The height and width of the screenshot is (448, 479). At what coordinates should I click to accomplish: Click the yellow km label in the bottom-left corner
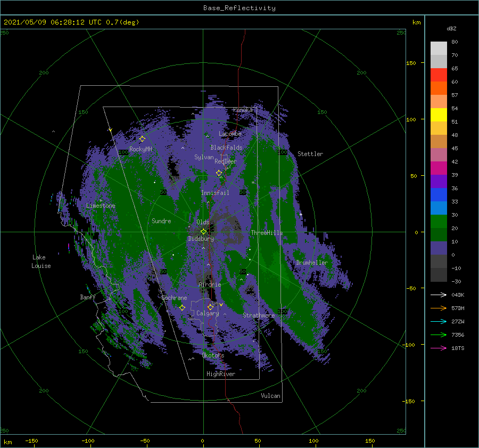(8, 442)
